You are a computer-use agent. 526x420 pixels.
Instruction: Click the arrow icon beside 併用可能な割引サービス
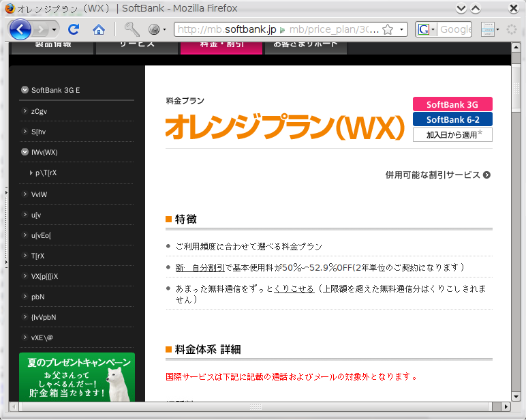click(x=486, y=175)
